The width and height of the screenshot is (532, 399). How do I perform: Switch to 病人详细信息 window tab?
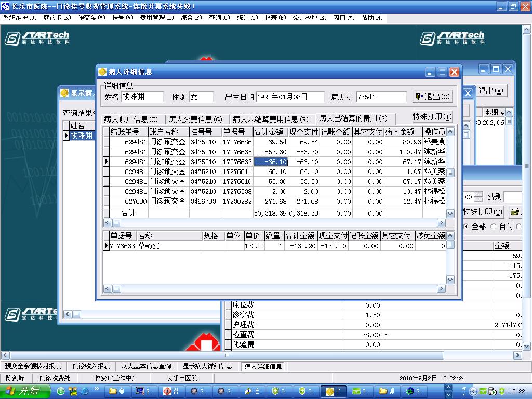click(263, 366)
